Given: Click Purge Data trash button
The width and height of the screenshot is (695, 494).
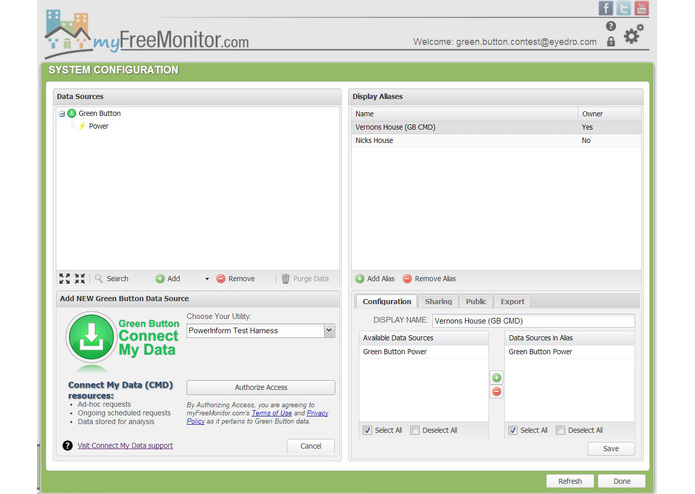Looking at the screenshot, I should 305,279.
